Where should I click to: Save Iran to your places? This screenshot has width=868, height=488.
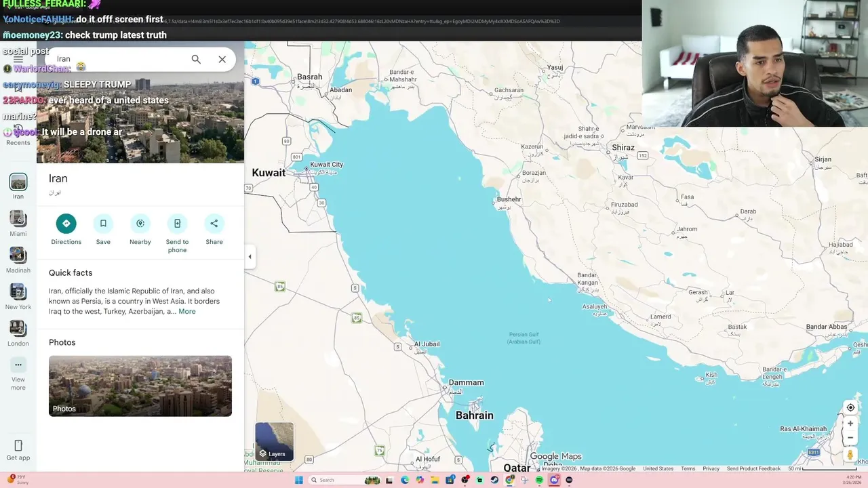103,230
